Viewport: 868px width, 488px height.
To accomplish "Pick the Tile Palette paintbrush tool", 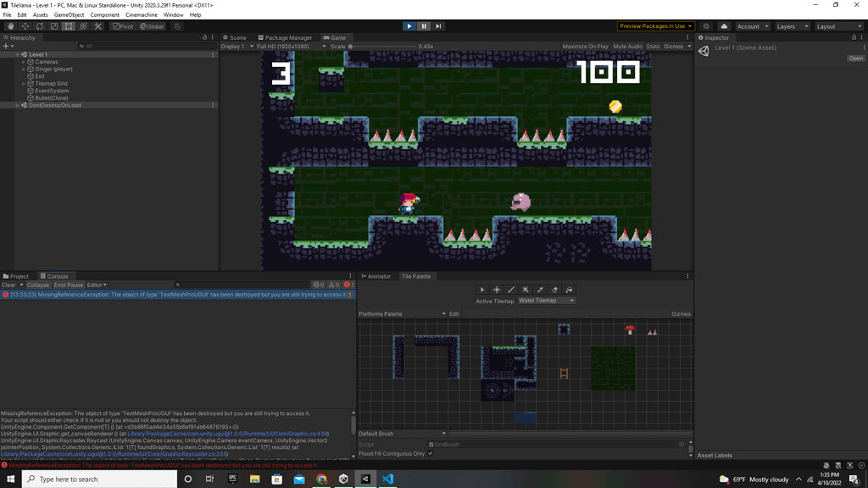I will click(511, 290).
